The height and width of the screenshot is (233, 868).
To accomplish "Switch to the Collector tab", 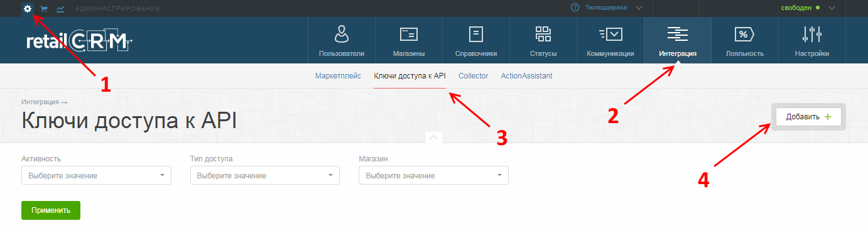I will click(474, 76).
